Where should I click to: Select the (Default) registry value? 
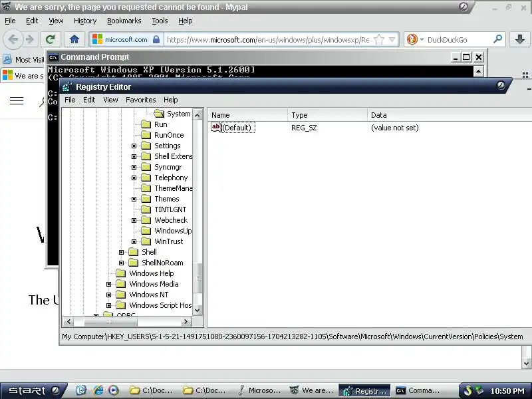pos(233,128)
